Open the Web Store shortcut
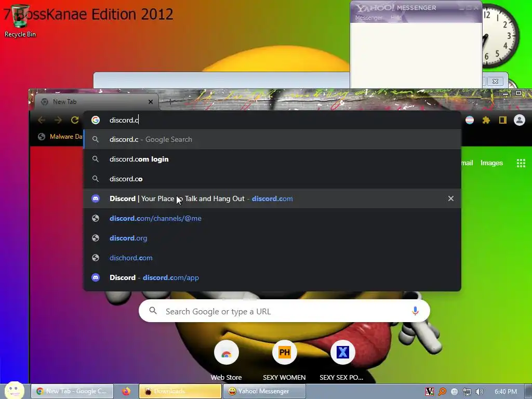The width and height of the screenshot is (532, 399). pyautogui.click(x=227, y=361)
